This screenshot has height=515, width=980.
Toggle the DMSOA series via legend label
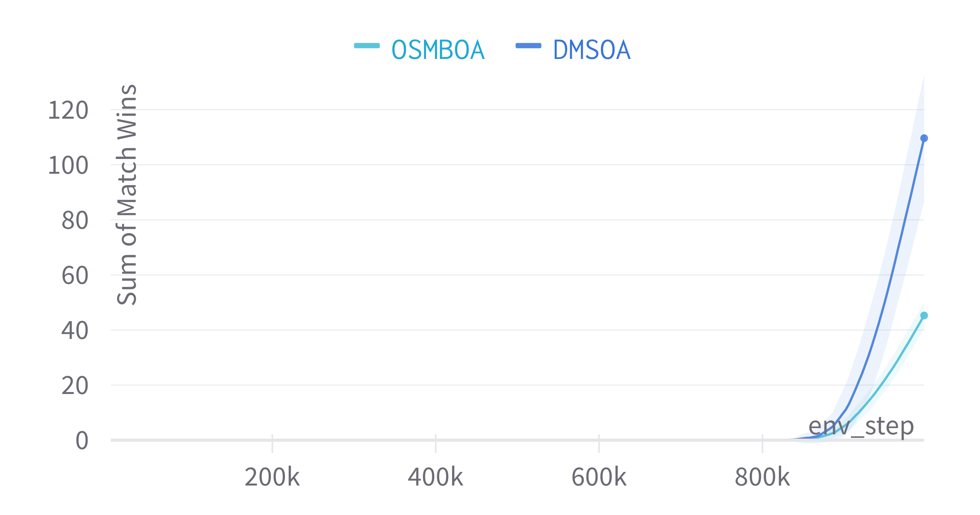(592, 50)
